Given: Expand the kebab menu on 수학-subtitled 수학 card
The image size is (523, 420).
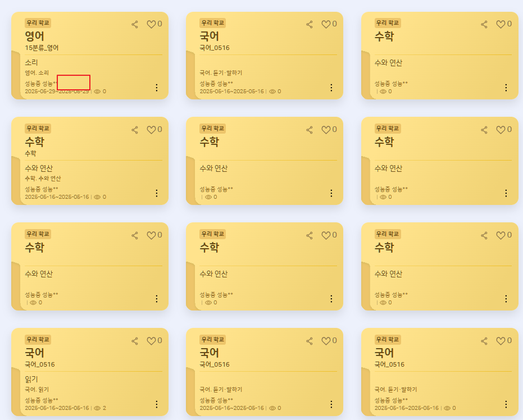Looking at the screenshot, I should (156, 193).
